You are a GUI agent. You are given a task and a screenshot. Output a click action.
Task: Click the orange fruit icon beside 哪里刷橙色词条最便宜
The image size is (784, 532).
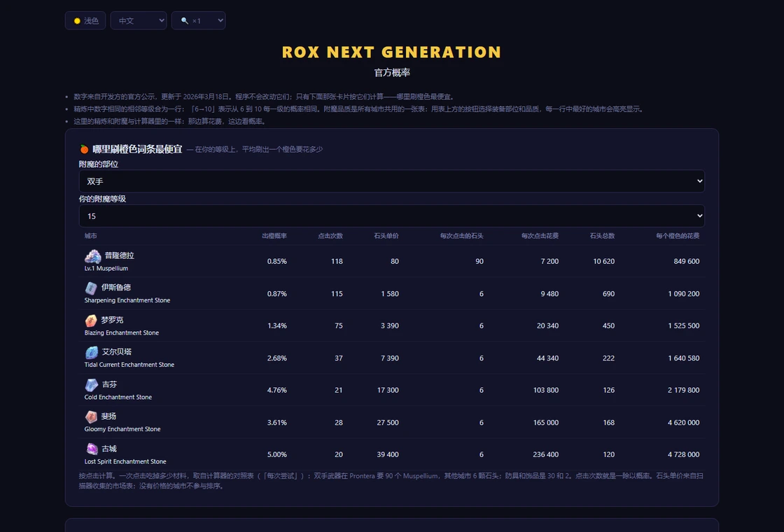tap(84, 149)
